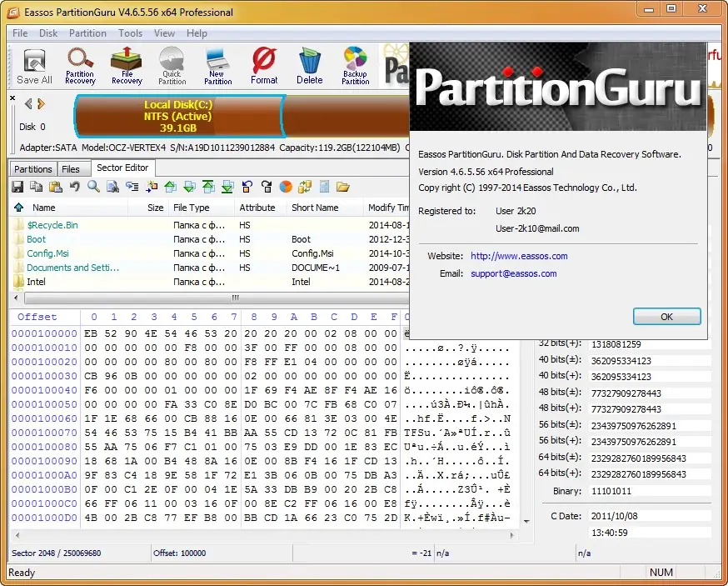Close the disk panel with small x
The height and width of the screenshot is (586, 728).
click(x=12, y=98)
